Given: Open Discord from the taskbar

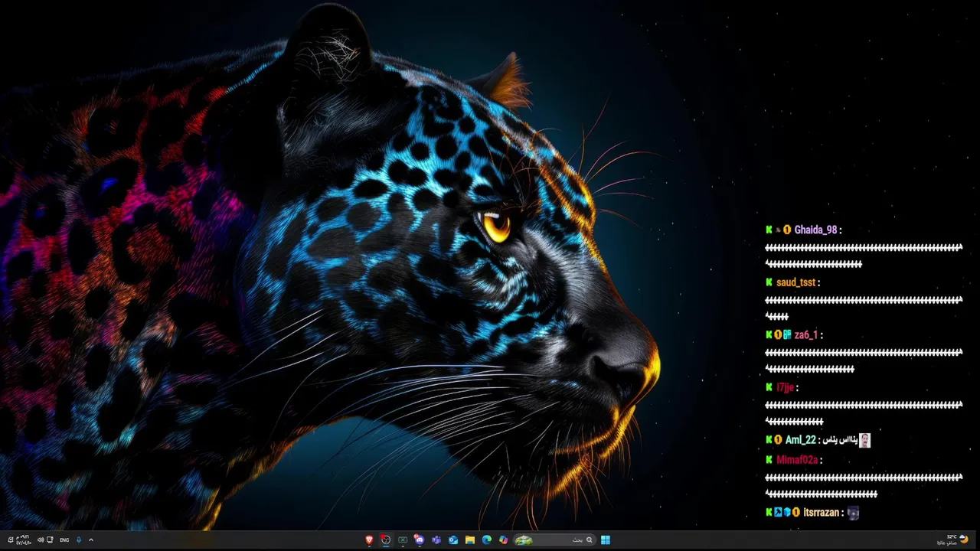Looking at the screenshot, I should click(x=420, y=540).
